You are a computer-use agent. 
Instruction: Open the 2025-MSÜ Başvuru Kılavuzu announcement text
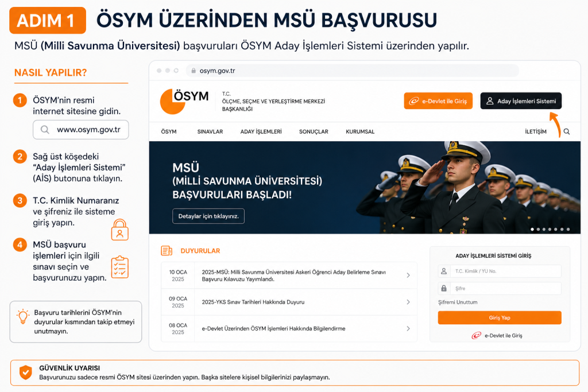pos(293,275)
